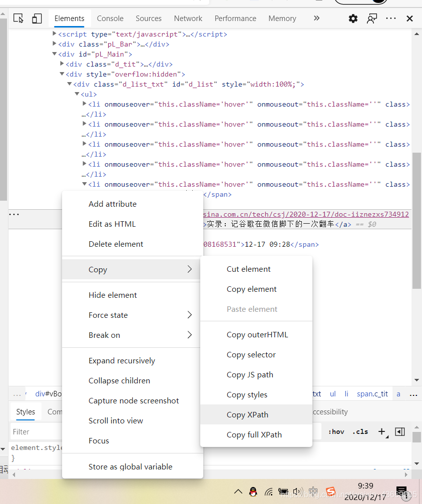
Task: Close the DevTools panel
Action: pyautogui.click(x=409, y=19)
